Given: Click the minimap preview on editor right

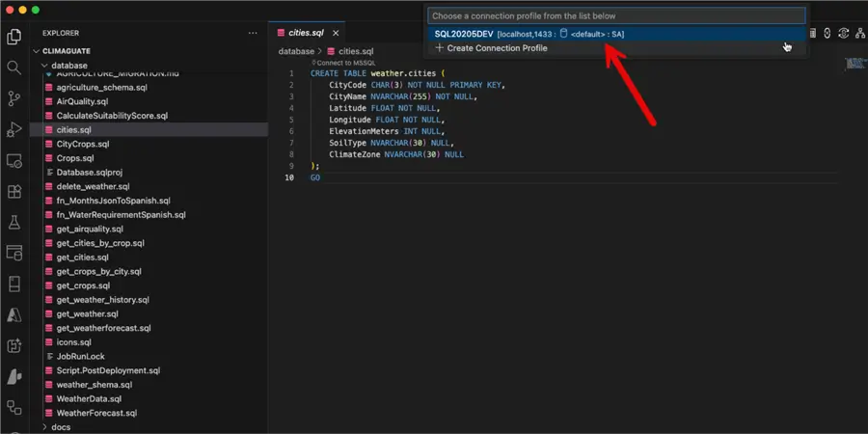Looking at the screenshot, I should 855,64.
